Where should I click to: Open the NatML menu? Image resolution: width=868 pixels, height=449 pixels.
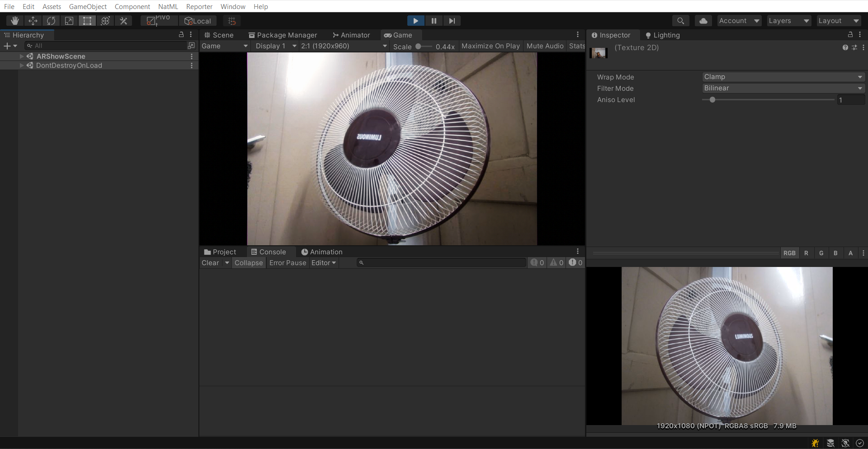(168, 6)
